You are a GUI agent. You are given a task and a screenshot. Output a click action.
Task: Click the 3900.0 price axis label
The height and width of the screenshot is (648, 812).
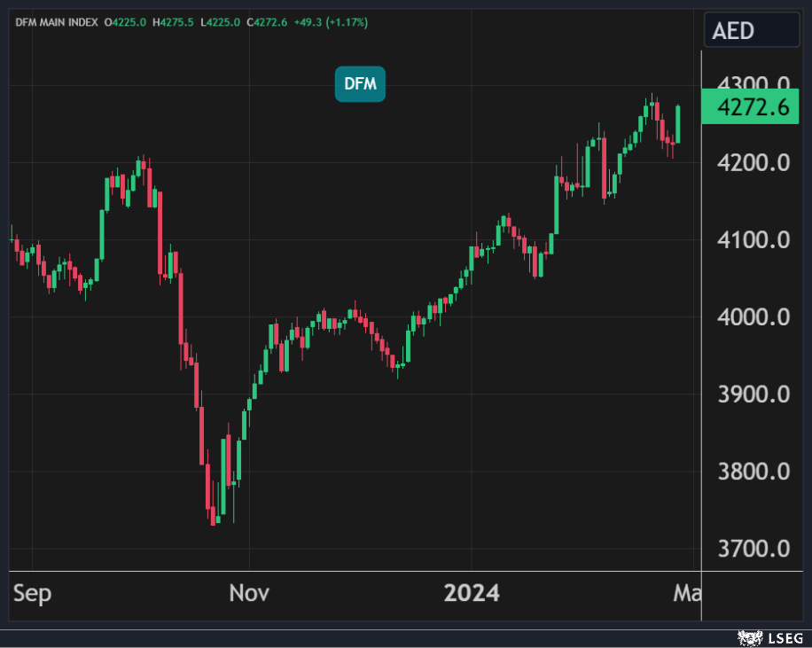pyautogui.click(x=754, y=394)
